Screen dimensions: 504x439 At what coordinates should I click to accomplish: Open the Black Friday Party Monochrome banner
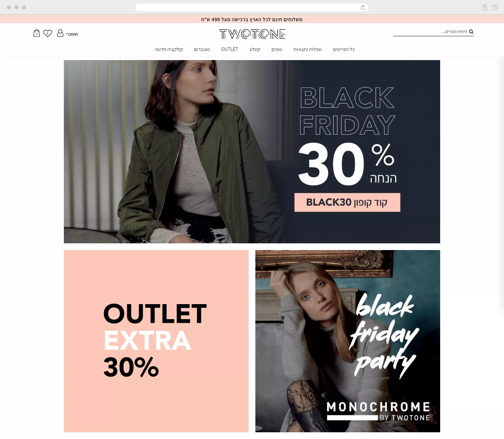[348, 341]
